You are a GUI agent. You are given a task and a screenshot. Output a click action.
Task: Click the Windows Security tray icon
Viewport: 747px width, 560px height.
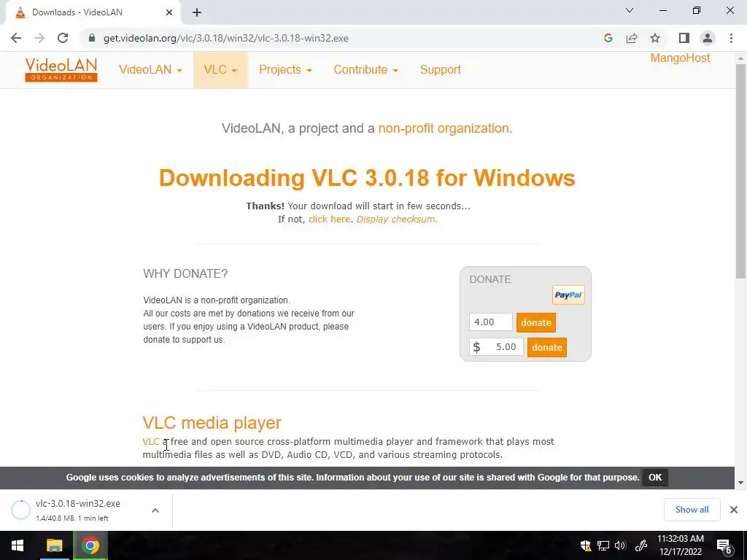[x=586, y=545]
